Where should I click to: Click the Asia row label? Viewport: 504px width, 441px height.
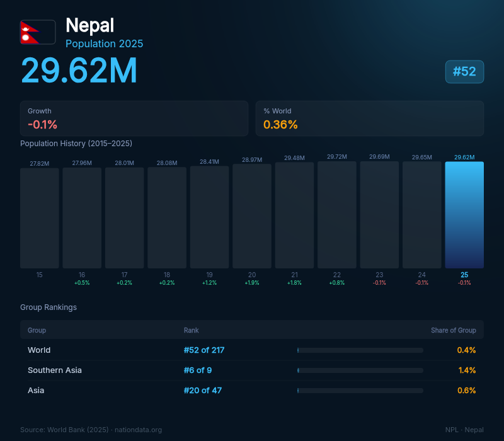click(x=36, y=390)
